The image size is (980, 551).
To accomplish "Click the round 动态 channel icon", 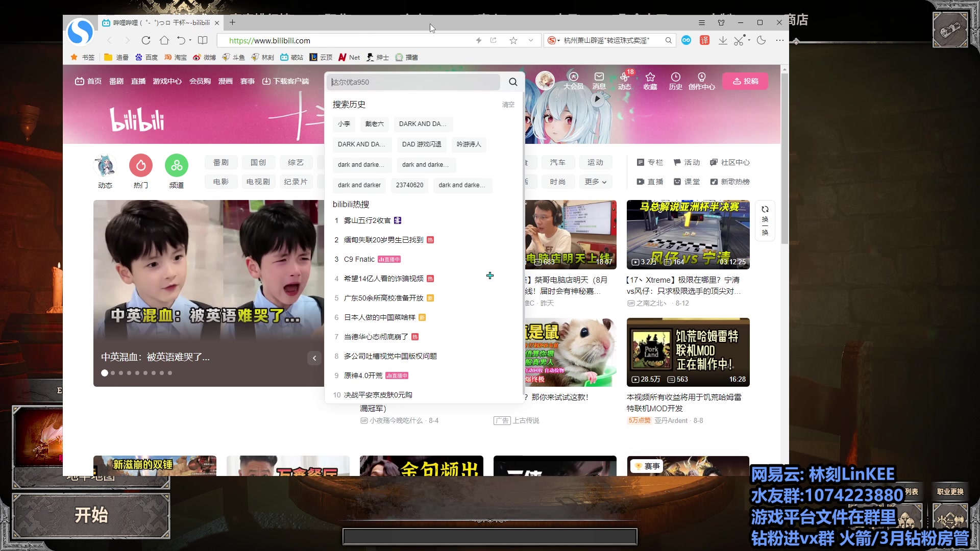I will point(105,166).
